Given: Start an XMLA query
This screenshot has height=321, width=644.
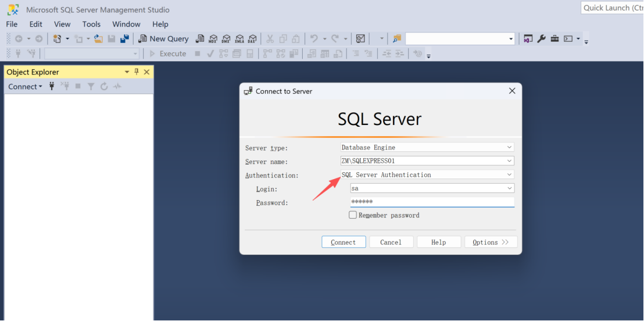Looking at the screenshot, I should [x=239, y=38].
